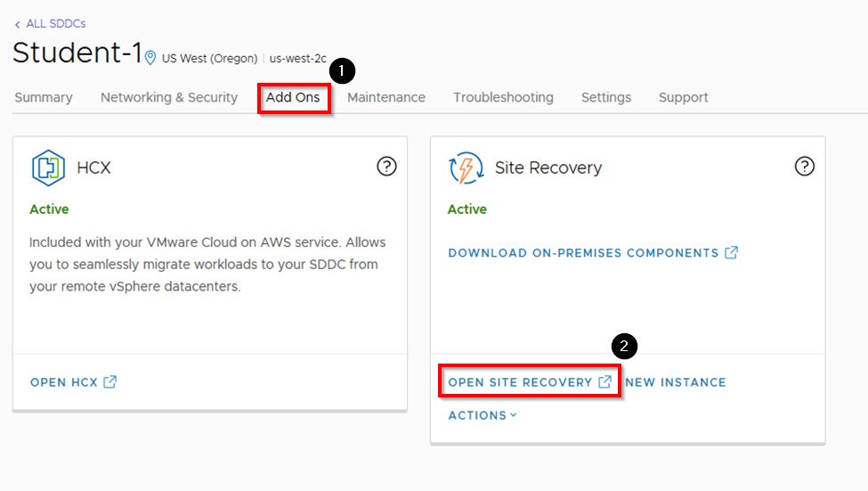868x491 pixels.
Task: Switch to the Maintenance tab
Action: (x=386, y=98)
